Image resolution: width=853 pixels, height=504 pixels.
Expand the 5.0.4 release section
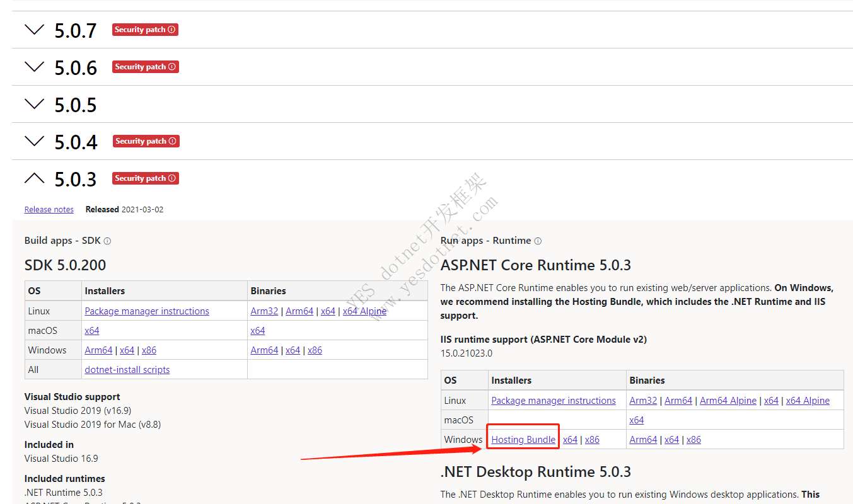(x=34, y=141)
